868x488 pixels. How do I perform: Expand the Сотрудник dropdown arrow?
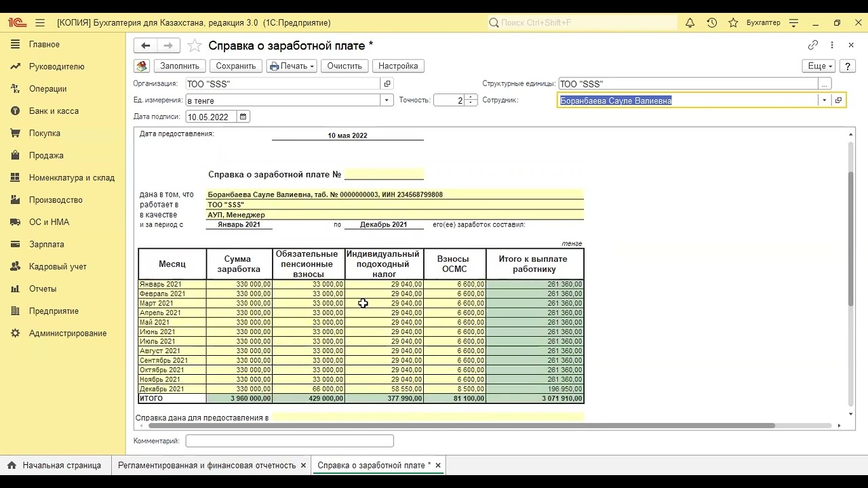coord(825,100)
